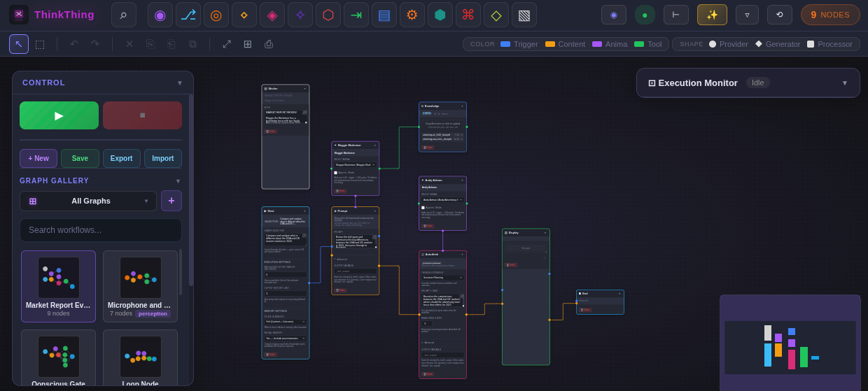This screenshot has height=391, width=868.
Task: Click the copy icon in edit toolbar
Action: [x=150, y=44]
